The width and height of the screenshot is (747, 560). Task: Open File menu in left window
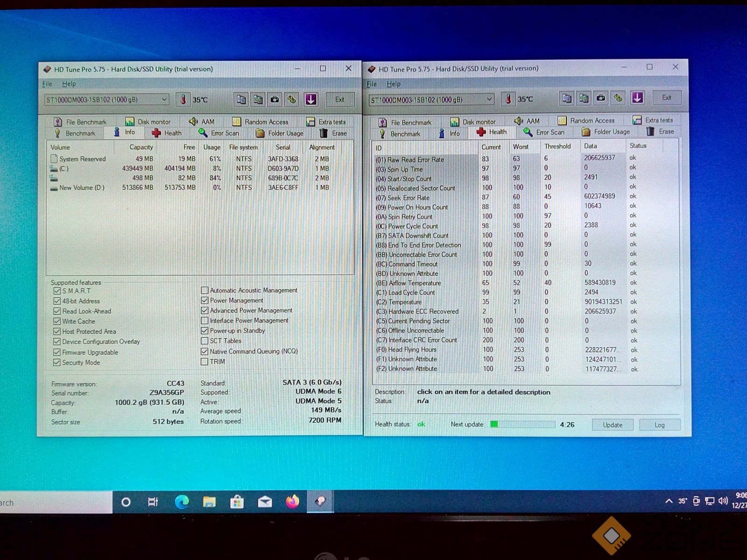[47, 84]
